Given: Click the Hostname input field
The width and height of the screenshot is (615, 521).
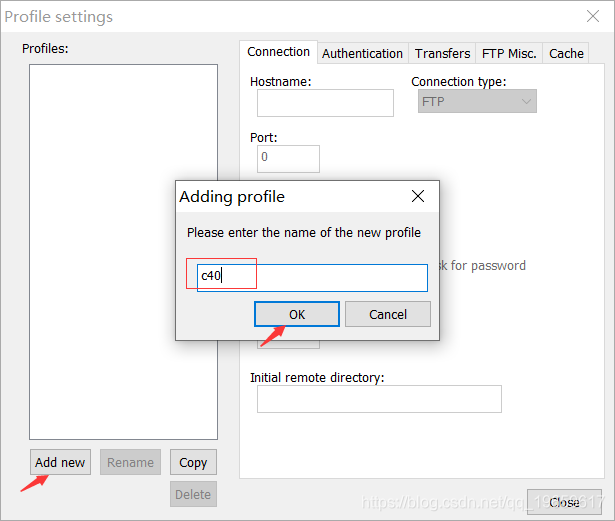Looking at the screenshot, I should (325, 103).
